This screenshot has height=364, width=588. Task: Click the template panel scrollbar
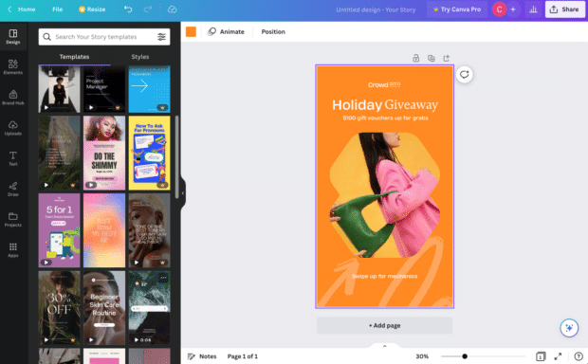(x=176, y=156)
